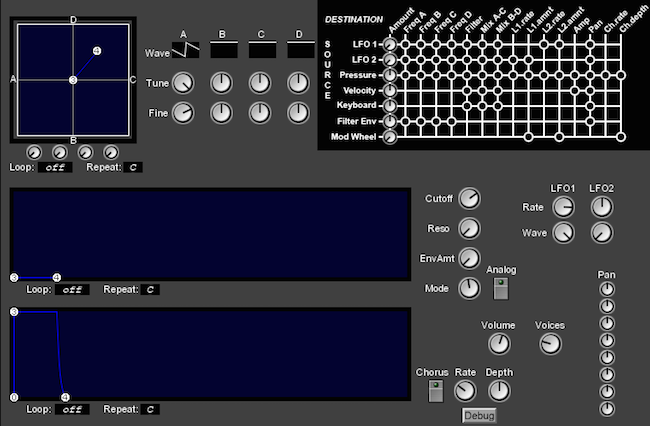The image size is (650, 426).
Task: Click the Cutoff knob
Action: [469, 198]
